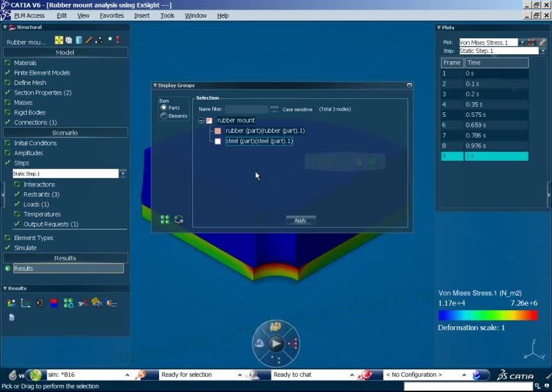Click the red planet icon near No Configuration

(365, 375)
